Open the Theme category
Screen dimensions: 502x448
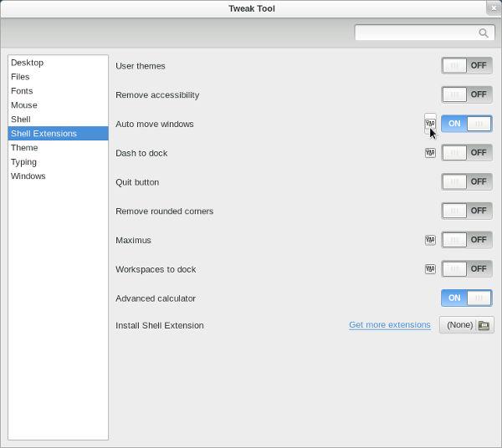tap(58, 148)
